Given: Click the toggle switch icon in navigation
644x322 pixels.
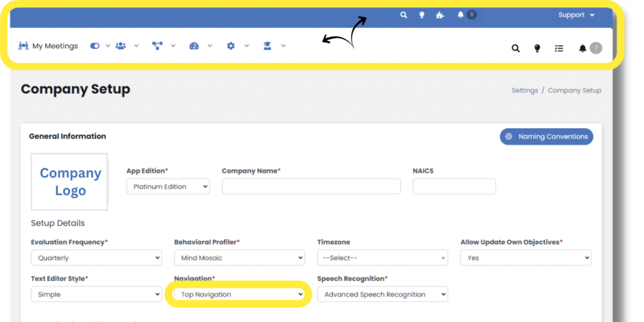Looking at the screenshot, I should pyautogui.click(x=95, y=46).
